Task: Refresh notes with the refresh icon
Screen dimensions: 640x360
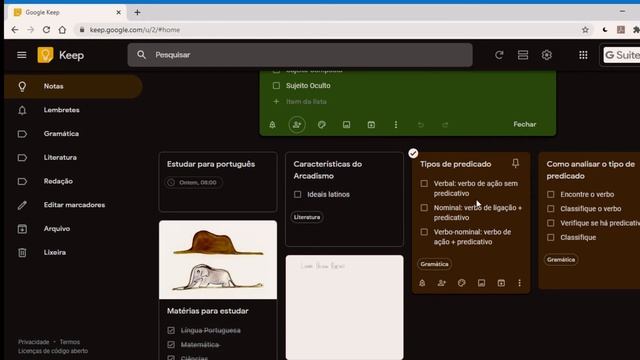Action: point(499,55)
